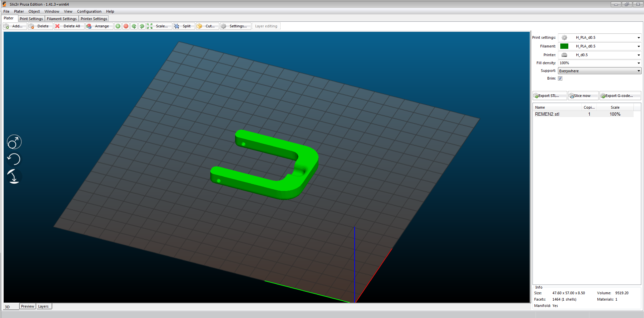
Task: Click the Cut... toolbar button
Action: pyautogui.click(x=207, y=26)
